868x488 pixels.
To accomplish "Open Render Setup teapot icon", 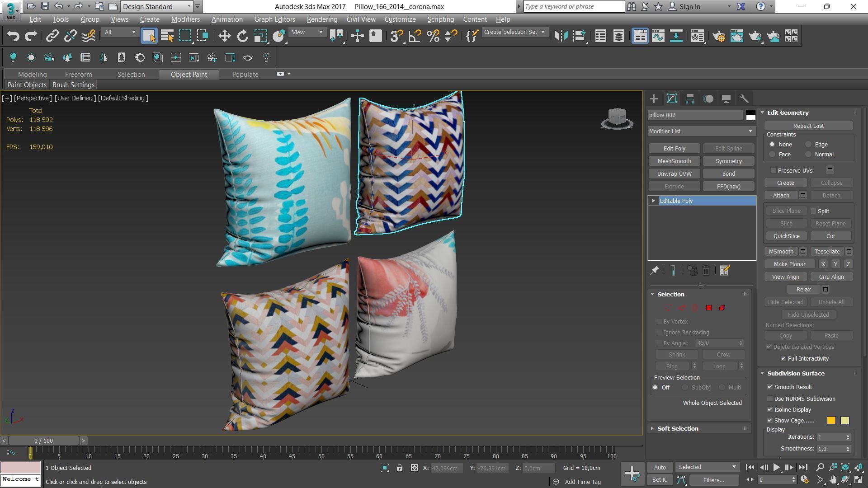I will click(x=719, y=36).
